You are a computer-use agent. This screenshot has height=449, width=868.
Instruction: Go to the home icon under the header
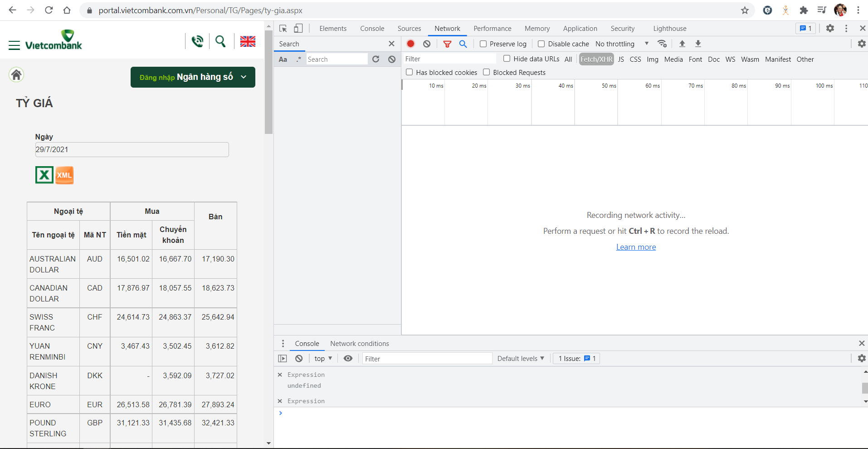(x=16, y=74)
